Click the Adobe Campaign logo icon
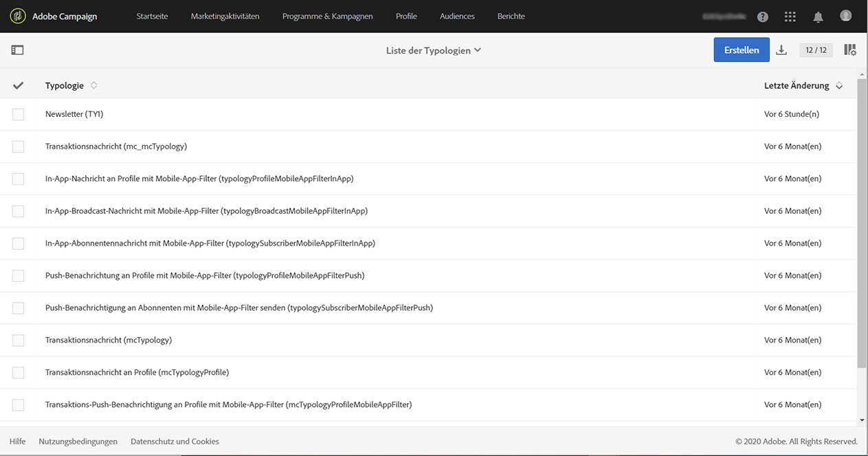 18,16
